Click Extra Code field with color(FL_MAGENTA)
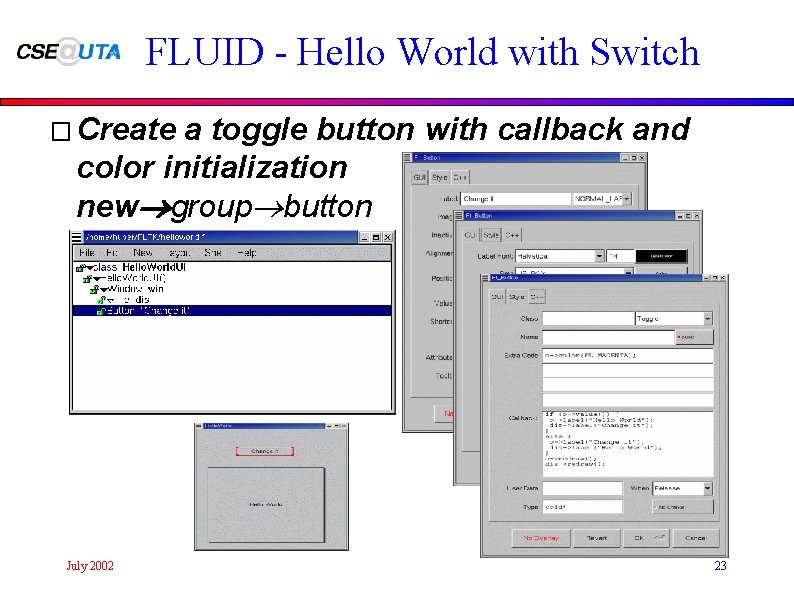This screenshot has height=595, width=794. tap(627, 355)
